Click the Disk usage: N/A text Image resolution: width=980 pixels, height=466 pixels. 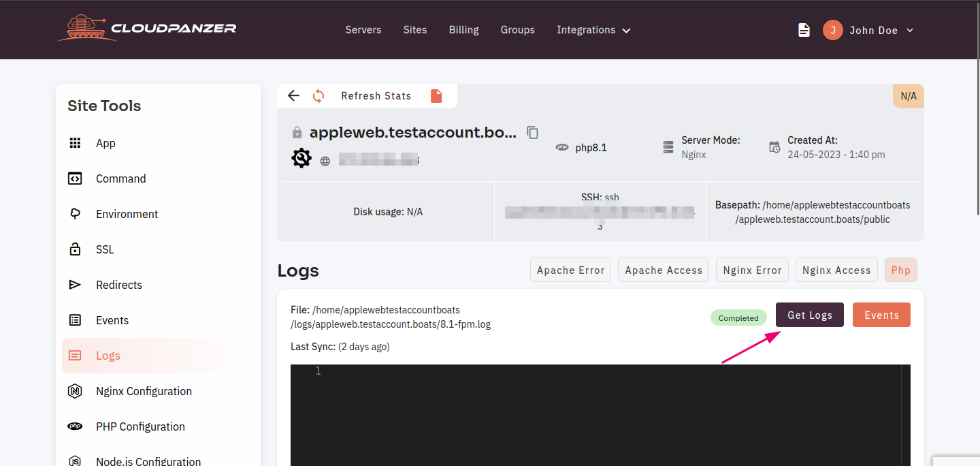(388, 212)
